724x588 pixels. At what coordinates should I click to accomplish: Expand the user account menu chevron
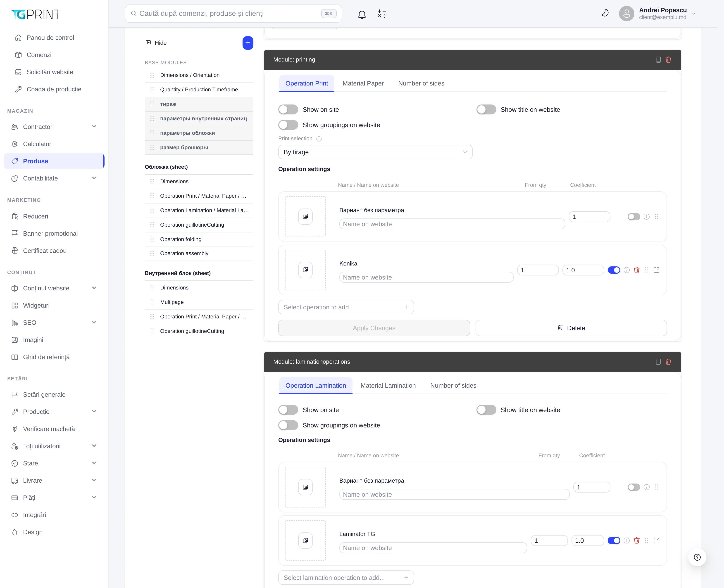click(693, 14)
